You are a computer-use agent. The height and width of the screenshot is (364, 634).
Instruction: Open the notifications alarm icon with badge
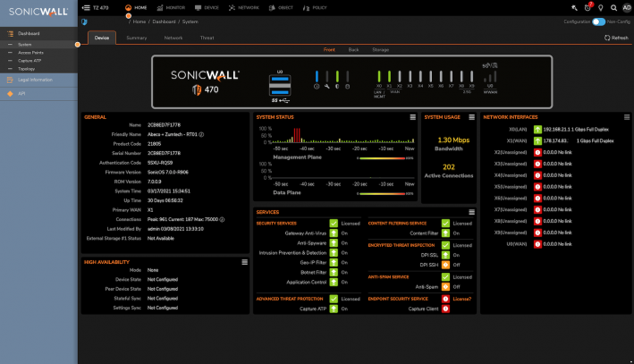point(588,8)
